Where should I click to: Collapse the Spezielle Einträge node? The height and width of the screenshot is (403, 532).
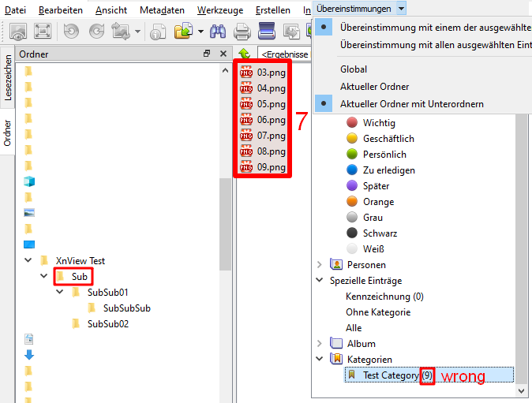[319, 280]
